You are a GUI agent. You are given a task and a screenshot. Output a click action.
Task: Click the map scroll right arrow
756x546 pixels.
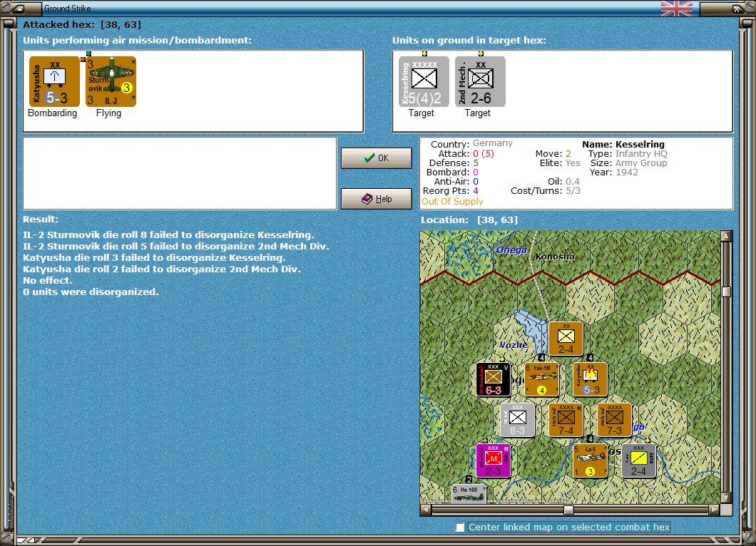[x=715, y=510]
